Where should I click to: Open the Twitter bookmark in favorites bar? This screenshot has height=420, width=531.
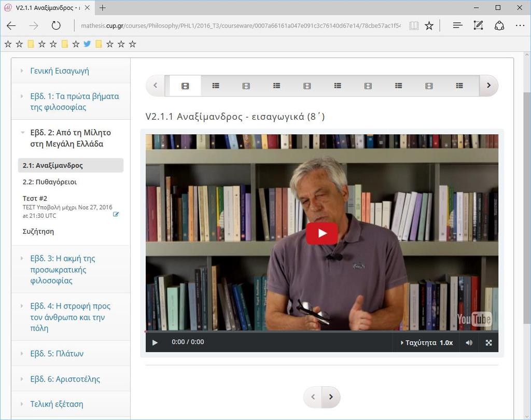pyautogui.click(x=87, y=44)
